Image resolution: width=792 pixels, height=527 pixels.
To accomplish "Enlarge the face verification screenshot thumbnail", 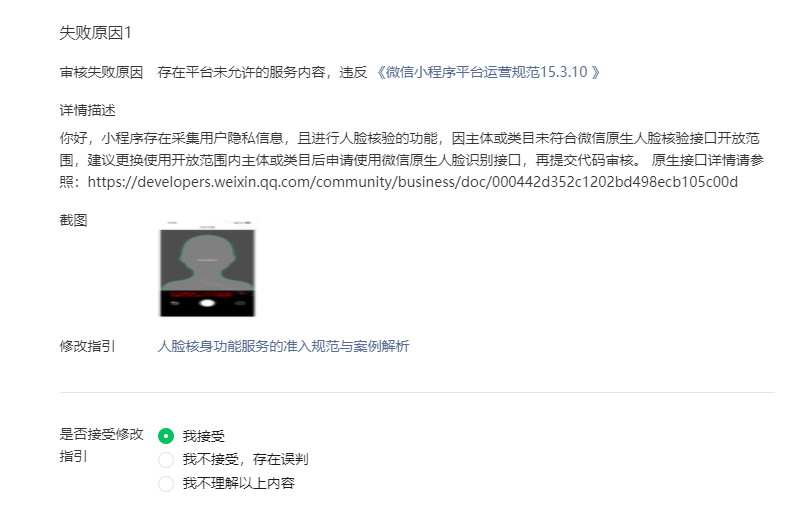I will (x=208, y=269).
